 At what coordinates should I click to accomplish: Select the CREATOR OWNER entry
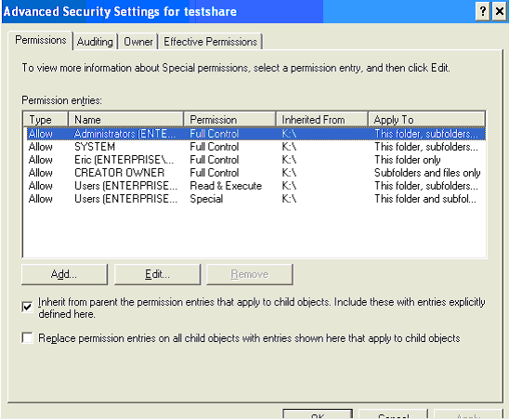255,173
